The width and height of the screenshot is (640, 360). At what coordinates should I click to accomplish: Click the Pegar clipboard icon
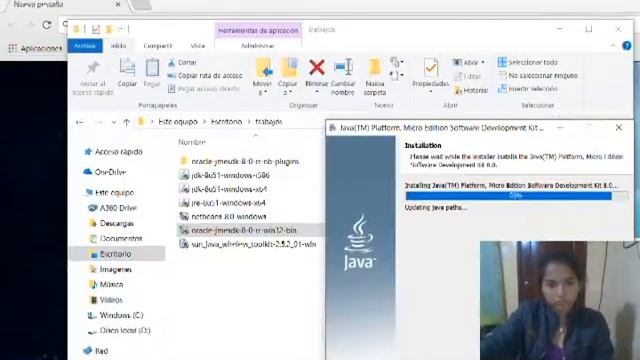tap(152, 68)
